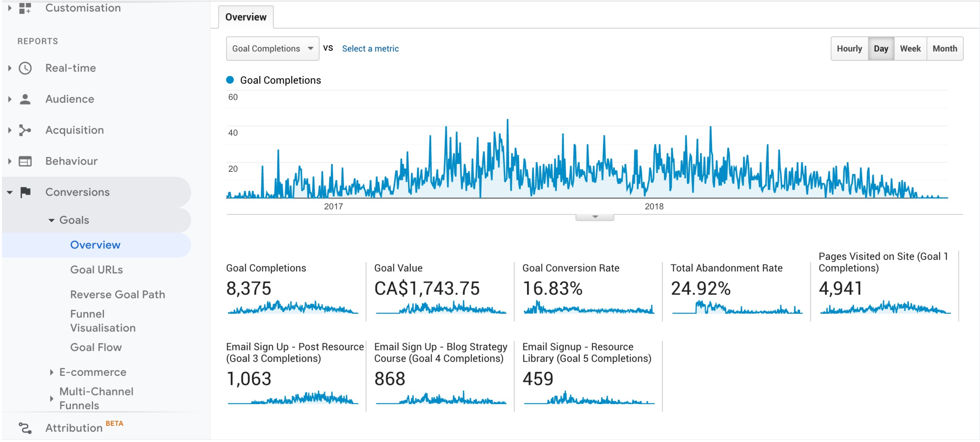Click the CA$1,743.75 goal value
This screenshot has width=980, height=442.
point(427,288)
